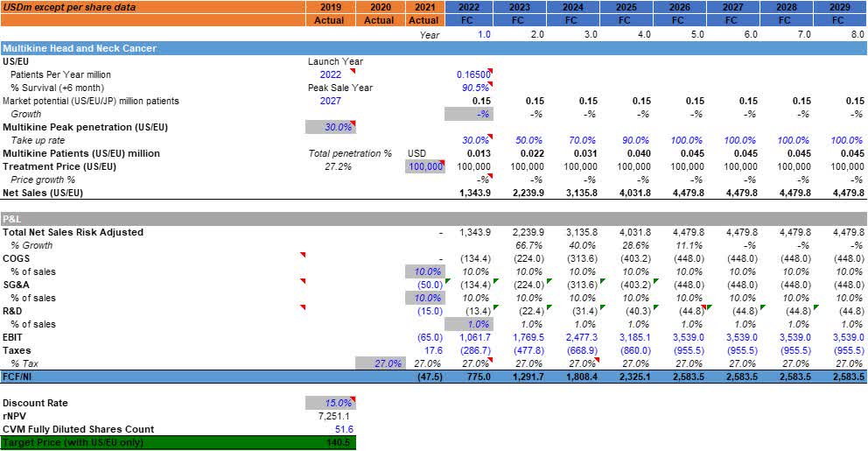
Task: Click the grey R&D 1.0% of sales input
Action: coord(469,324)
